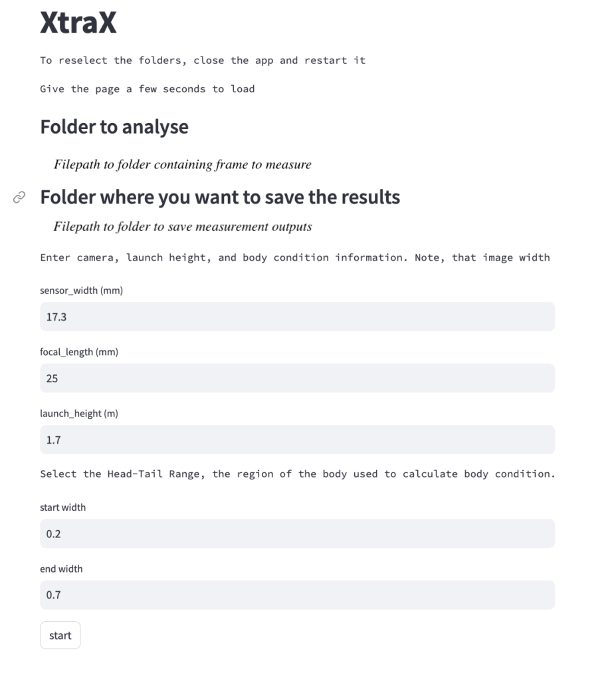Viewport: 616px width, 681px height.
Task: Click the start width input with 0.2
Action: (x=297, y=534)
